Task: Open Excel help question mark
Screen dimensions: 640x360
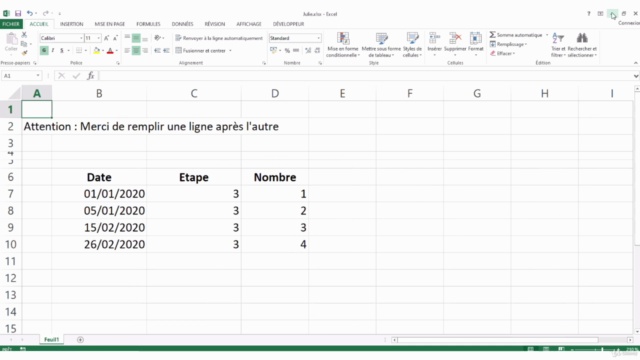Action: click(589, 13)
